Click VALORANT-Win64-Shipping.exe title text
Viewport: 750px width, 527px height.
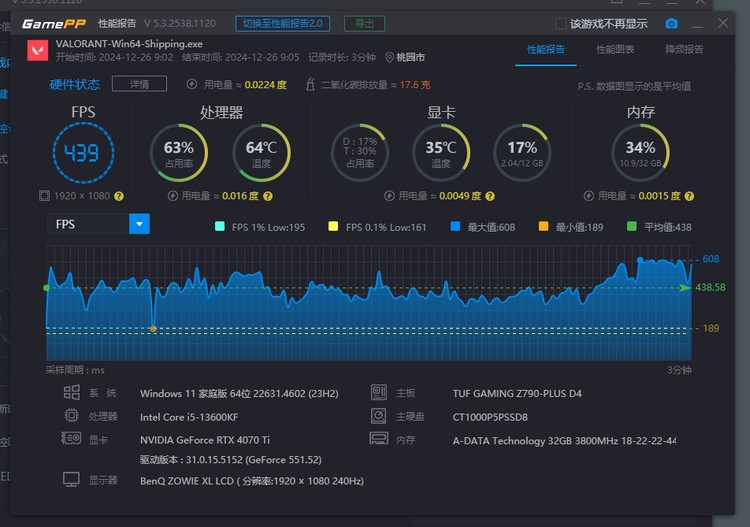(x=129, y=44)
